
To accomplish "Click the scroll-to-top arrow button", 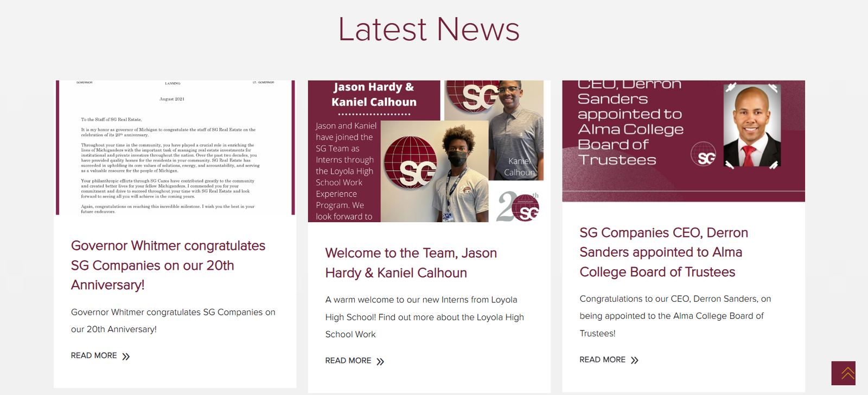I will (843, 373).
